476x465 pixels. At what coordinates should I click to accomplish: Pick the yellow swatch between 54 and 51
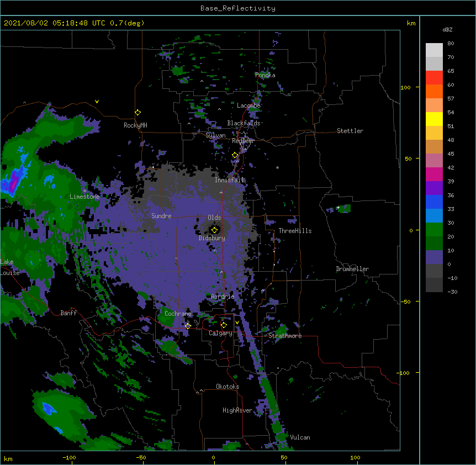pyautogui.click(x=434, y=119)
